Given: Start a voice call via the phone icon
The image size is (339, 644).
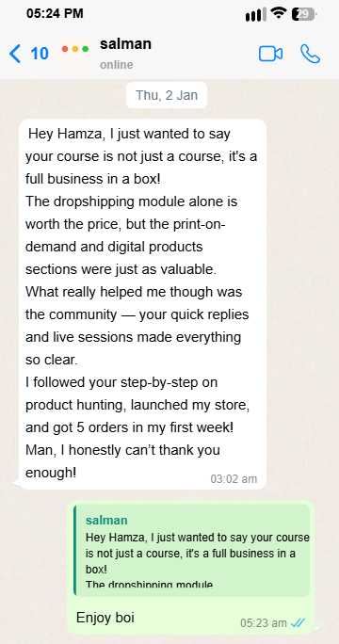Looking at the screenshot, I should pos(310,54).
